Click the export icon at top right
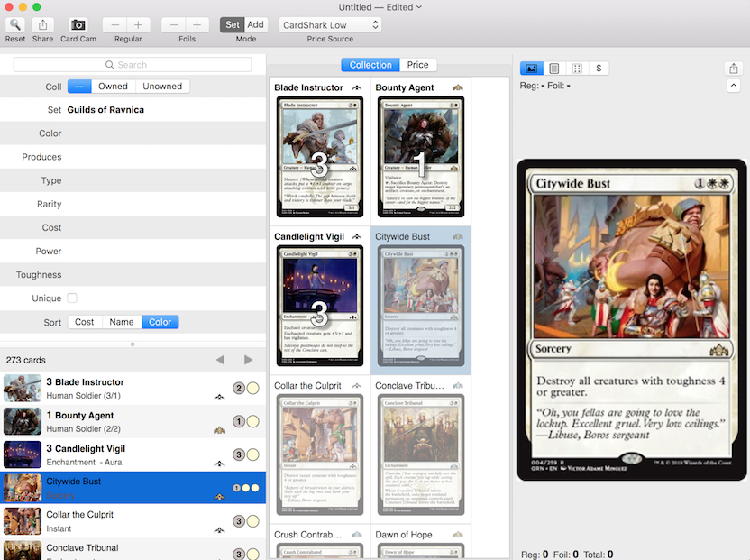 click(733, 68)
